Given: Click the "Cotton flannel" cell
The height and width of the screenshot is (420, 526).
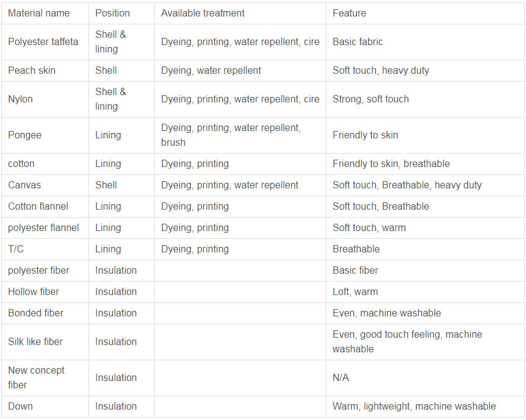Looking at the screenshot, I should tap(38, 207).
